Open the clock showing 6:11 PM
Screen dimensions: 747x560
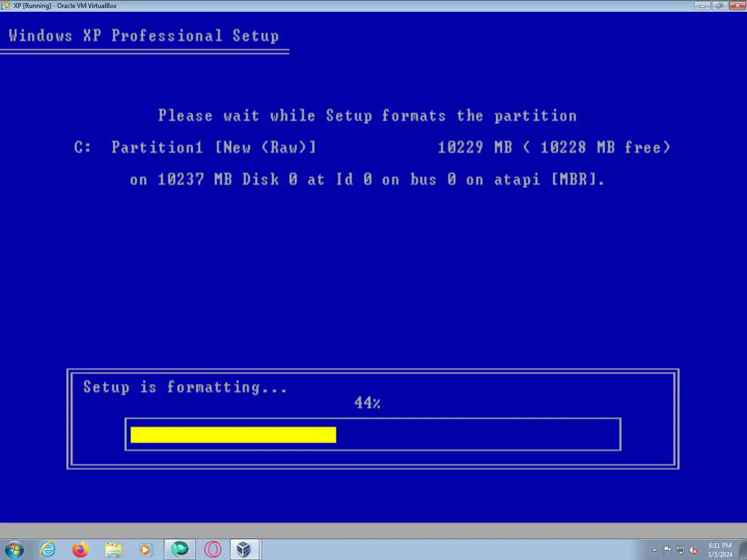[x=720, y=550]
